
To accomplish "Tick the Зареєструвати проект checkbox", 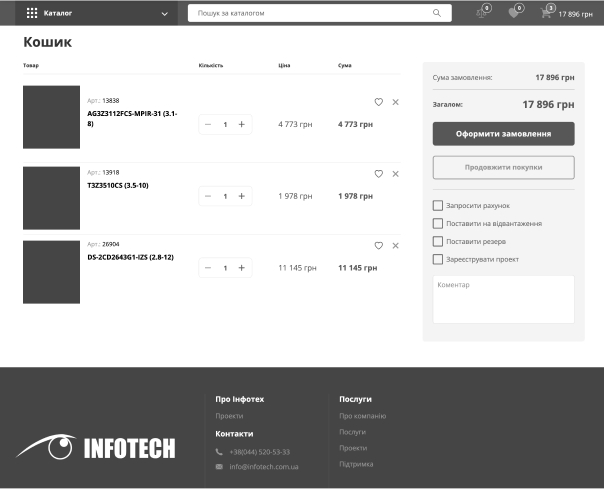I will point(438,259).
